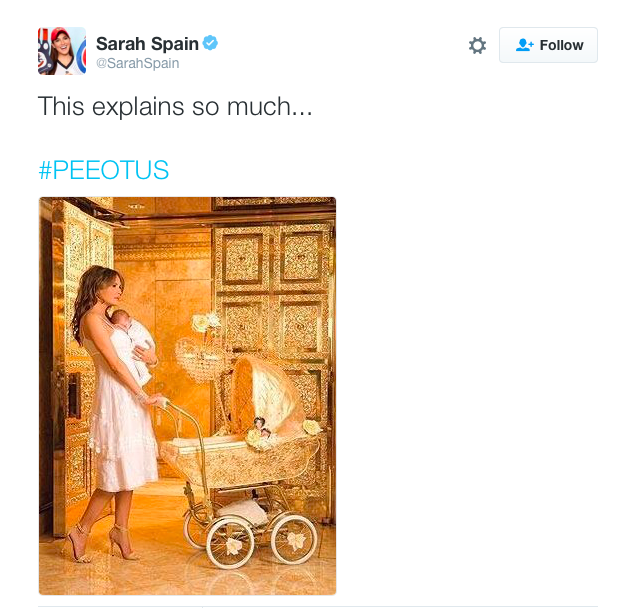Follow the @SarahSpain account
The image size is (634, 608).
tap(548, 45)
